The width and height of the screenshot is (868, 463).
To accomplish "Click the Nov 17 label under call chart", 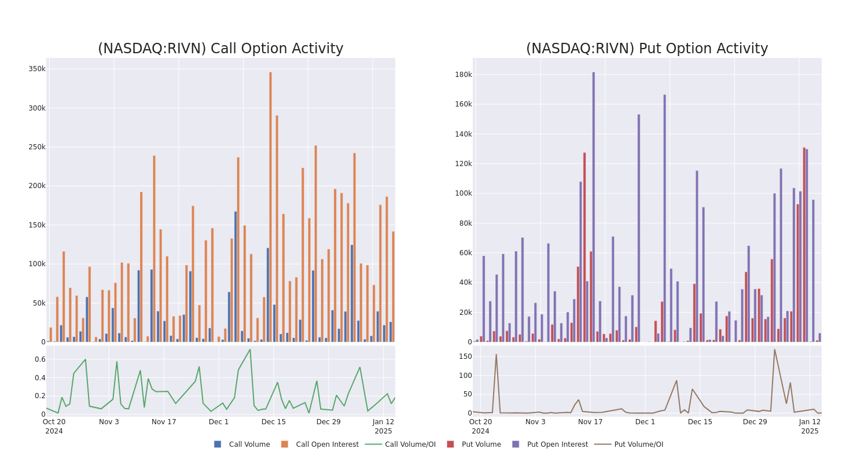I will tap(164, 422).
